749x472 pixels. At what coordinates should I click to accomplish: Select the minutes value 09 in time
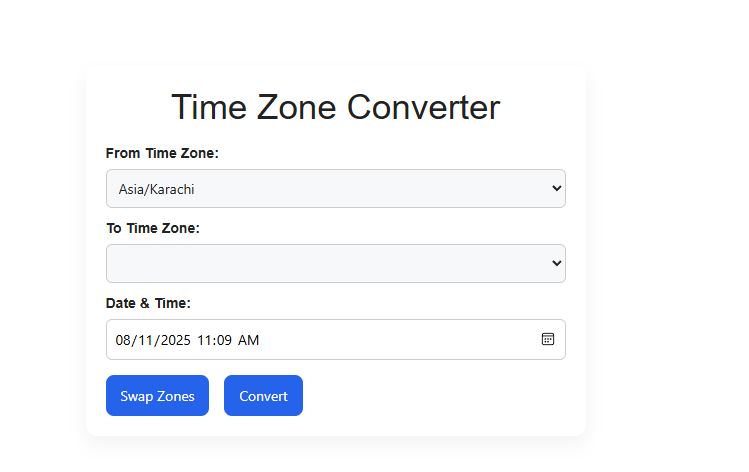click(224, 340)
